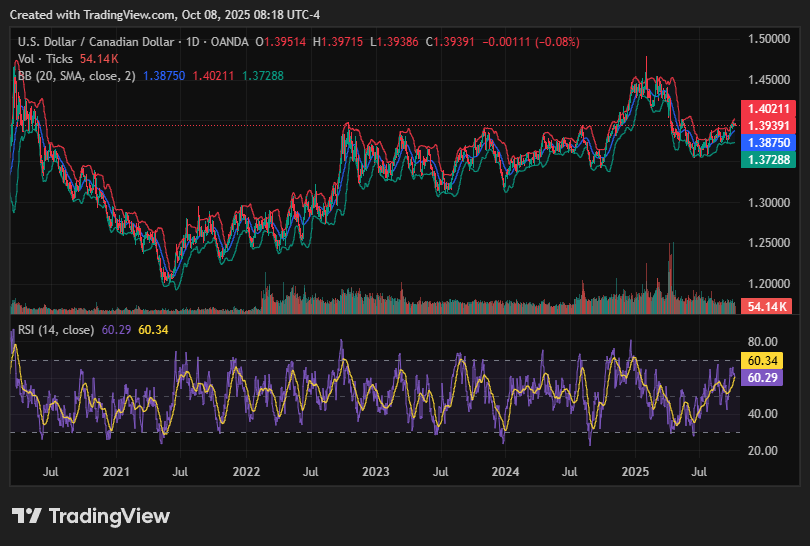Screen dimensions: 810x546
Task: Select the BB (20, SMA, close, 2) legend
Action: [x=76, y=76]
